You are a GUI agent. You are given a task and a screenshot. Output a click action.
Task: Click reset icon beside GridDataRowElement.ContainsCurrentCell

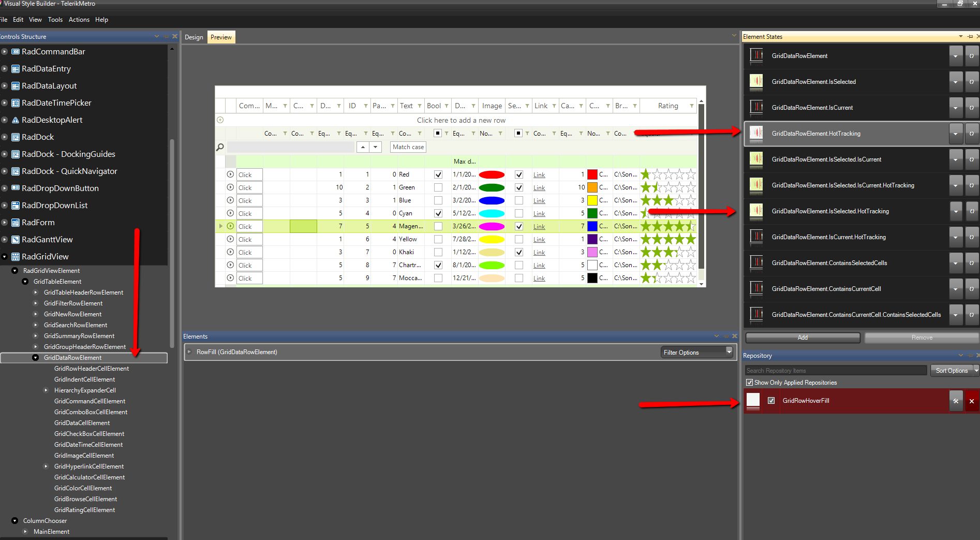(972, 289)
